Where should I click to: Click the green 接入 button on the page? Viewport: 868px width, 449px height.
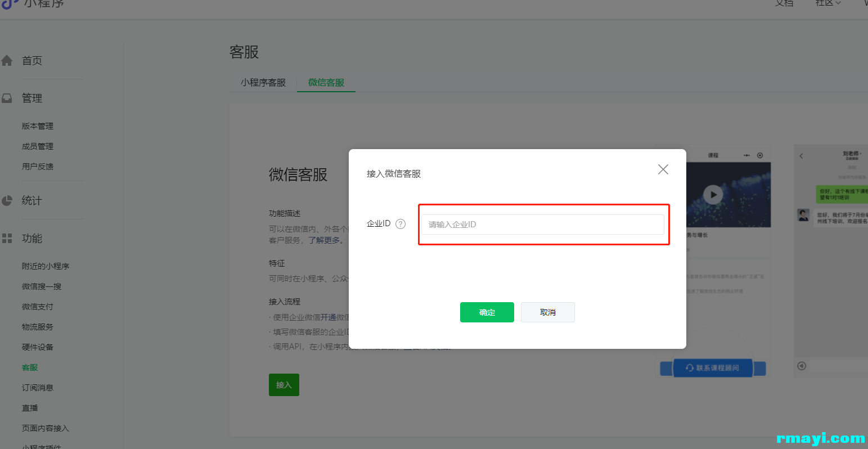point(284,385)
